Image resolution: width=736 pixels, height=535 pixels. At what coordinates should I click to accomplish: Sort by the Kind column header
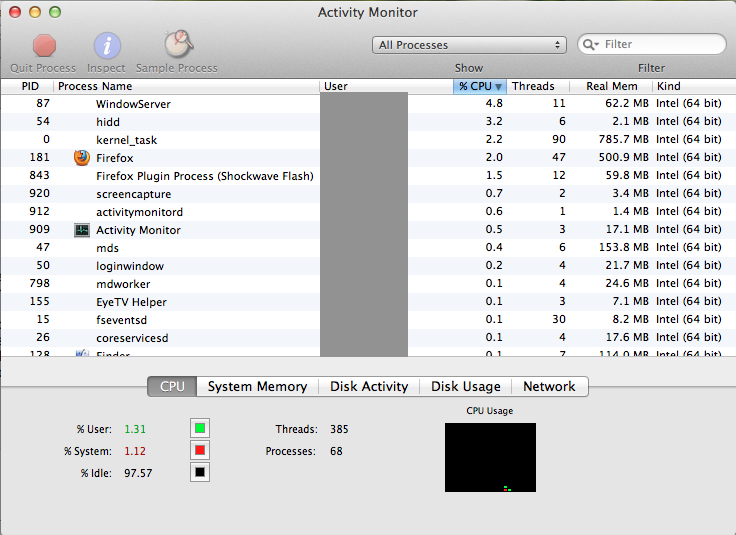pos(694,86)
